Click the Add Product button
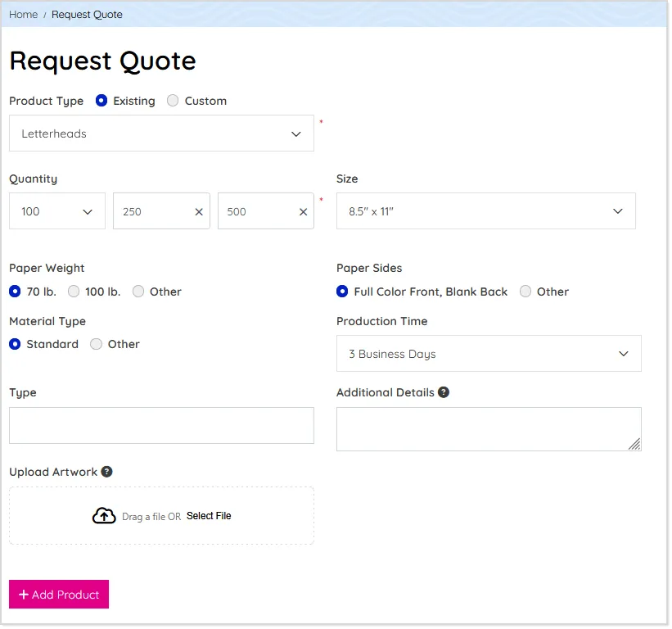The height and width of the screenshot is (629, 672). point(59,595)
